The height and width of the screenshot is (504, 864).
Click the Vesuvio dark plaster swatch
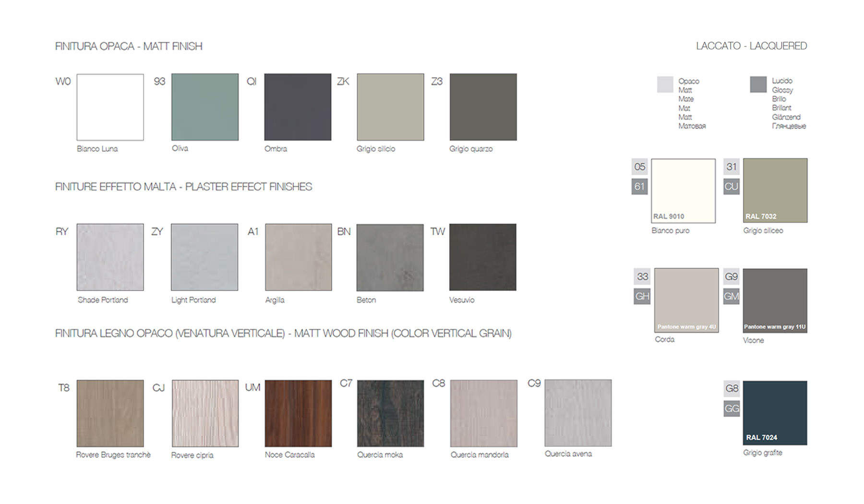482,257
